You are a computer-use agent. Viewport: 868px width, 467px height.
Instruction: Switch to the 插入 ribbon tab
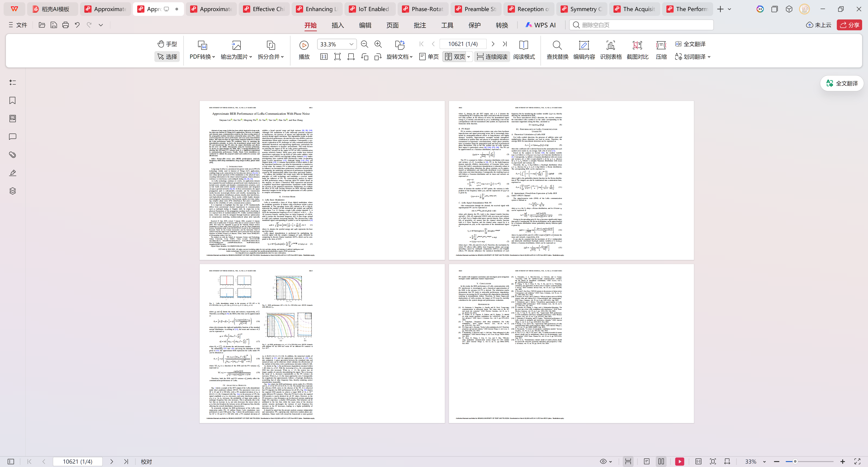337,25
